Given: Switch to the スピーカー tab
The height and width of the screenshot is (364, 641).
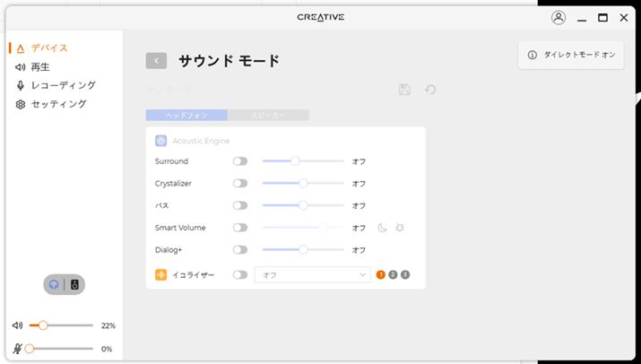Looking at the screenshot, I should [268, 116].
